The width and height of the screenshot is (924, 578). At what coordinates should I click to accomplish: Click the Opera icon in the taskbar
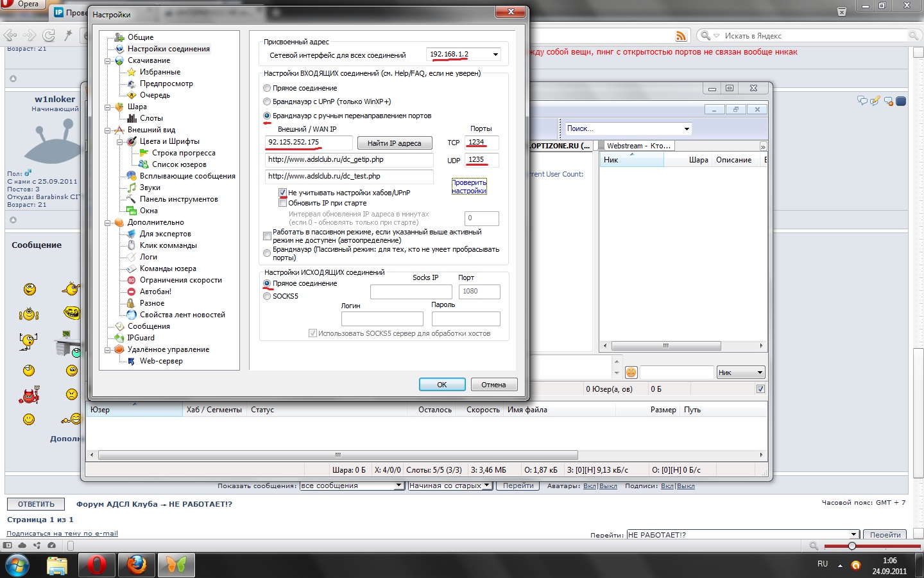point(96,565)
